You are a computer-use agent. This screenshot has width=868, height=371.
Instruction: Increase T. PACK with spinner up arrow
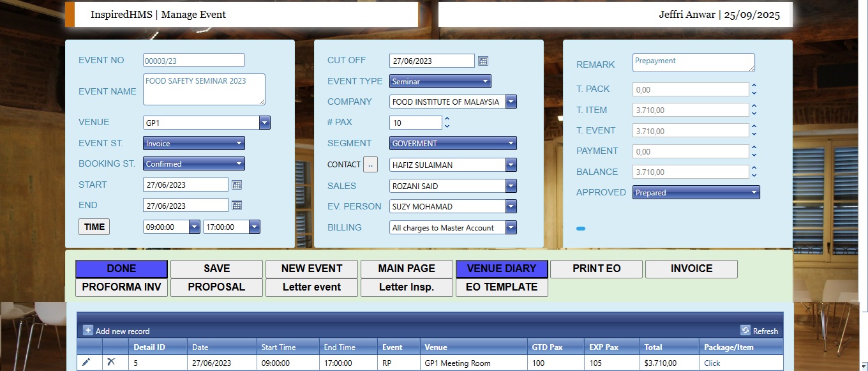pos(754,86)
